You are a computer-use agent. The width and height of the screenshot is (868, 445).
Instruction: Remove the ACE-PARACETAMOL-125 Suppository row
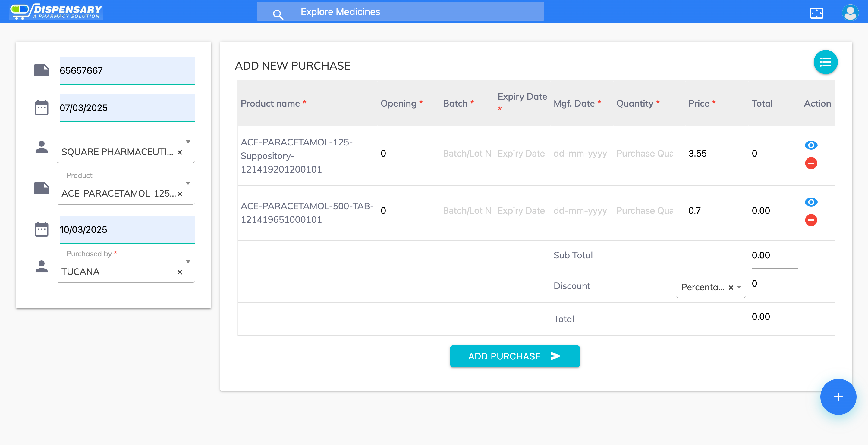click(x=811, y=163)
